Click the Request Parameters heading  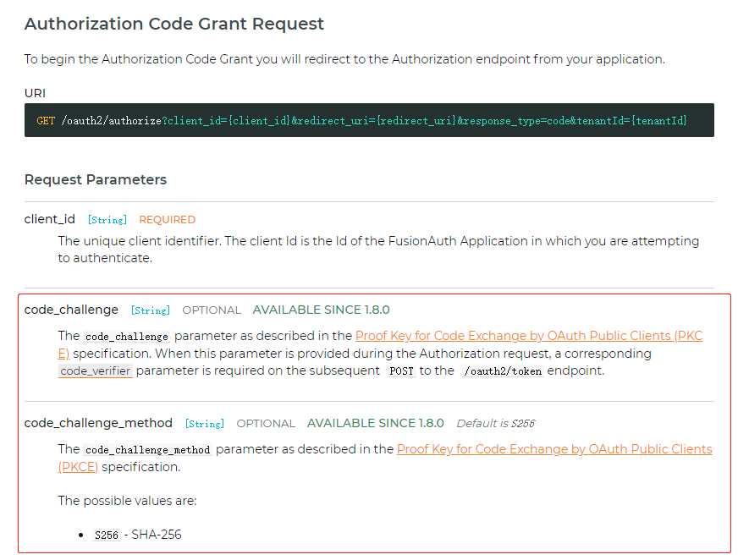(95, 179)
